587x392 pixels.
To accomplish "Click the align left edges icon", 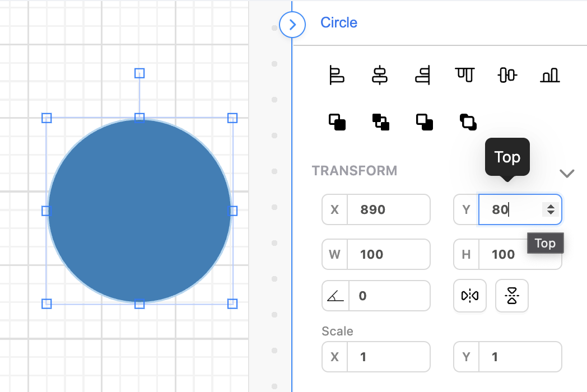I will pyautogui.click(x=337, y=75).
